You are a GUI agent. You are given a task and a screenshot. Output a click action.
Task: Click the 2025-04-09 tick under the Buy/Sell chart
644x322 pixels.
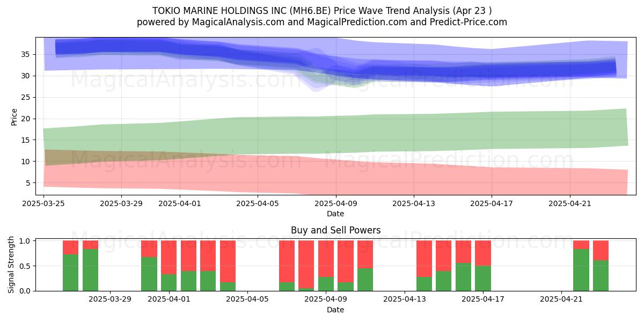click(326, 299)
